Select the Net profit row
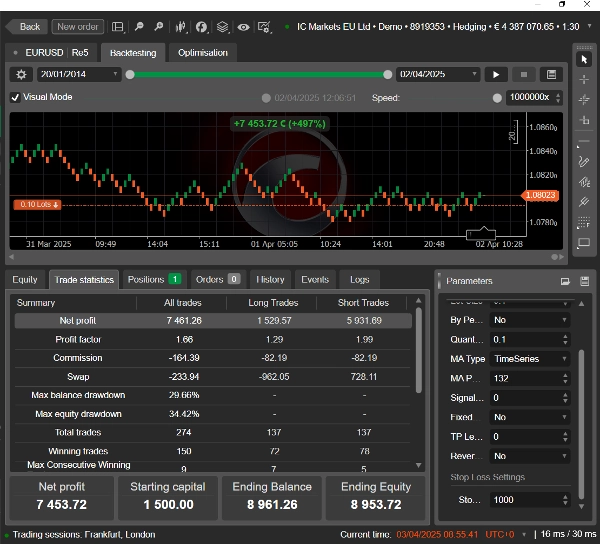 [x=213, y=321]
